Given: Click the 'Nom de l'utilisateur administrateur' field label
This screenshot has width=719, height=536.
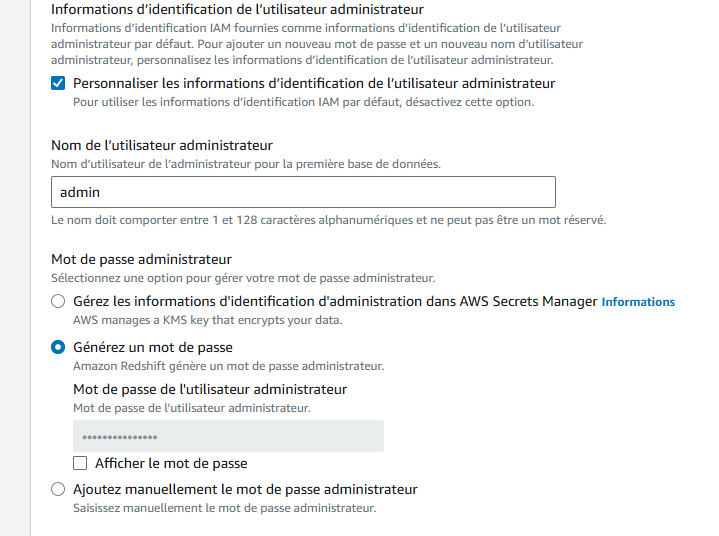Looking at the screenshot, I should [x=162, y=145].
